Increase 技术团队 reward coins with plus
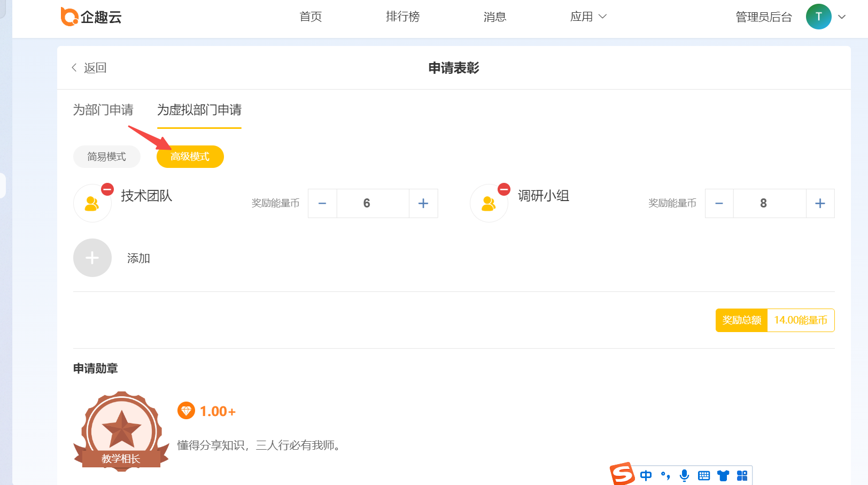Image resolution: width=868 pixels, height=485 pixels. pyautogui.click(x=423, y=203)
